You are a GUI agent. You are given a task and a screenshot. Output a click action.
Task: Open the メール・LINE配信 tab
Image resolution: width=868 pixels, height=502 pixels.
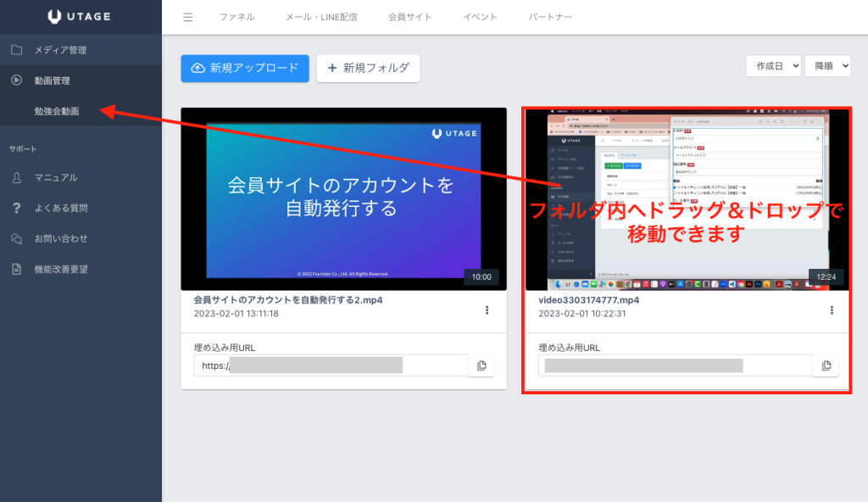point(321,17)
